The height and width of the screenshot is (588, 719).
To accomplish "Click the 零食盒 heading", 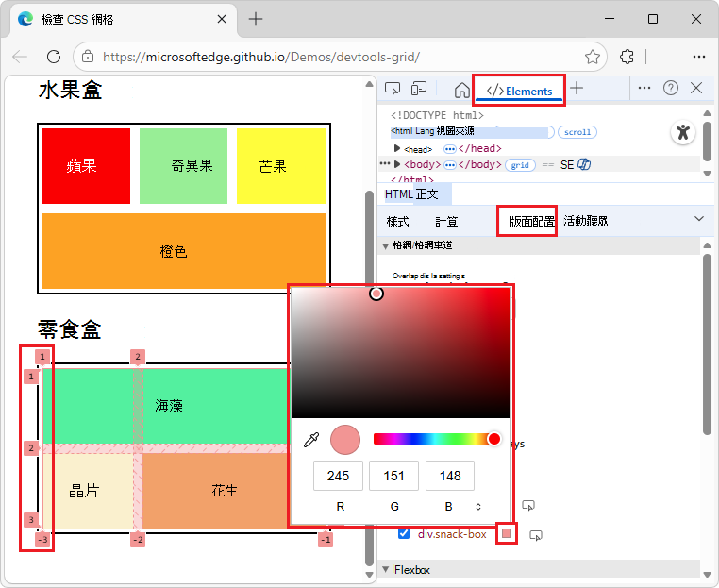I will point(69,329).
